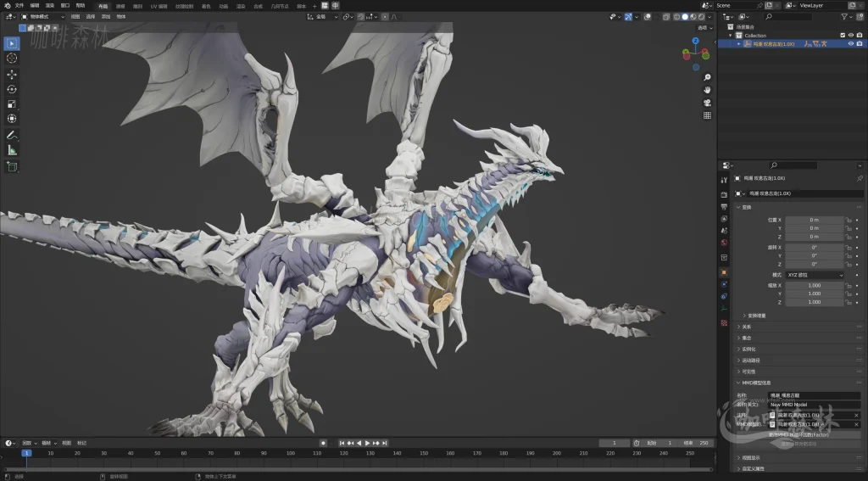Viewport: 868px width, 481px height.
Task: Open the XYZ Euler rotation mode dropdown
Action: coord(815,275)
